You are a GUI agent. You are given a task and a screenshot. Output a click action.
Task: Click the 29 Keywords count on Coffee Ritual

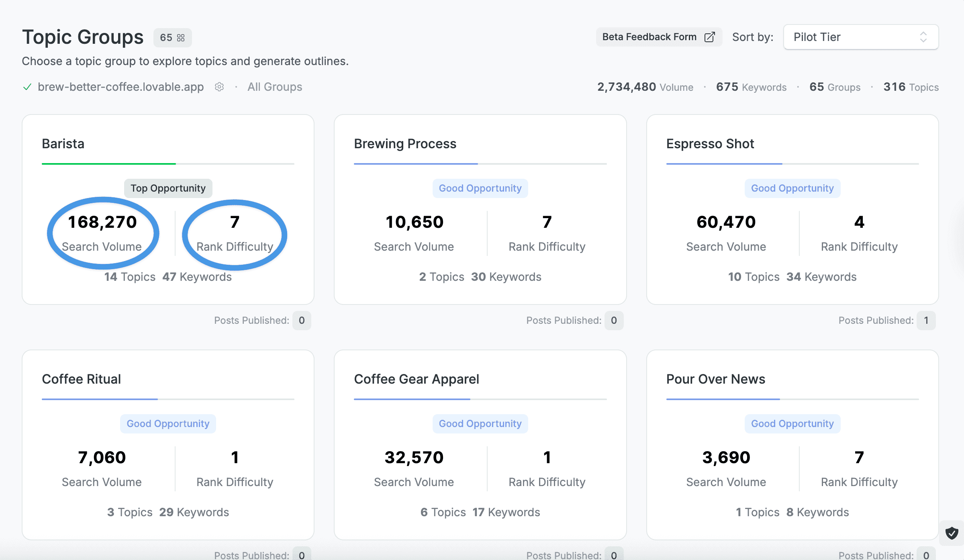click(194, 512)
